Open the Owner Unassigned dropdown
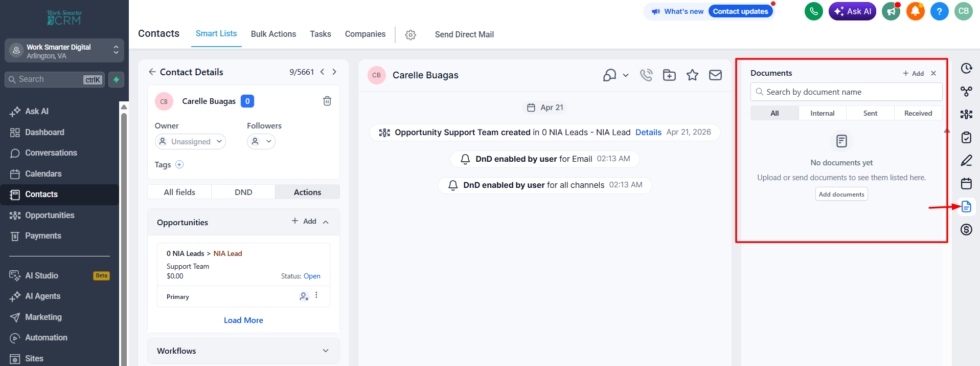This screenshot has width=980, height=366. pyautogui.click(x=190, y=141)
